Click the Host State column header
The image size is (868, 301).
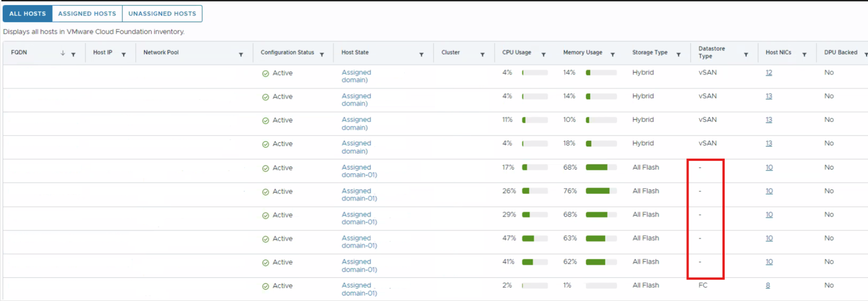coord(355,52)
